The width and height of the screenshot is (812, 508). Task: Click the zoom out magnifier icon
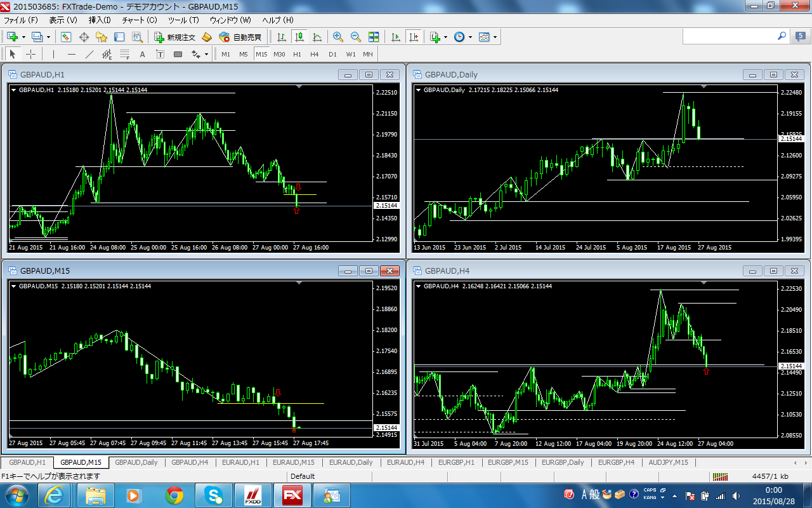[355, 37]
